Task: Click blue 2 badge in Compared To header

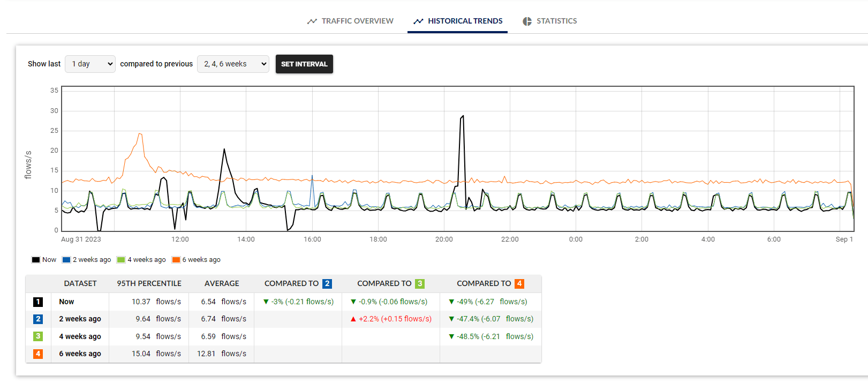Action: pyautogui.click(x=327, y=284)
